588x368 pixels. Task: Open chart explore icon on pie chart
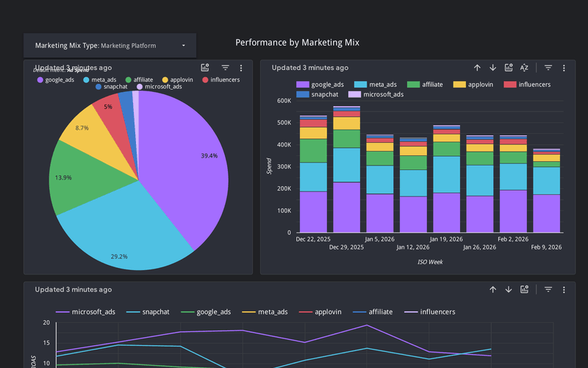click(205, 68)
